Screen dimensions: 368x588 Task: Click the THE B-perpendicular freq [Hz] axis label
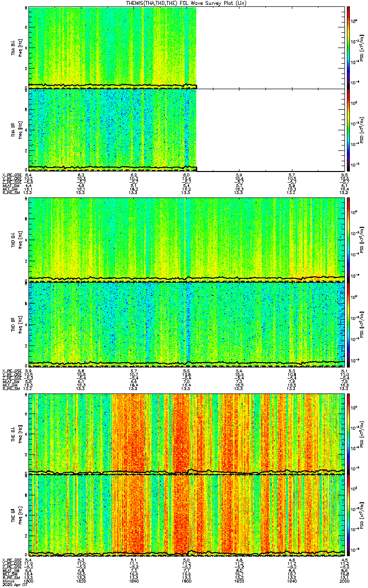point(22,434)
